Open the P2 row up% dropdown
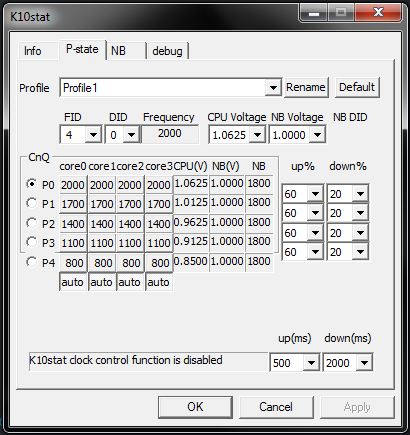The image size is (410, 435). pos(315,232)
